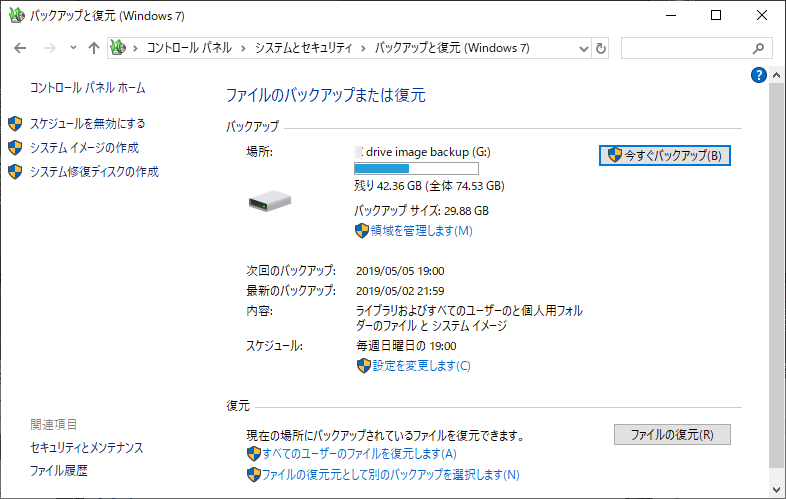Go back with the Back arrow

20,48
